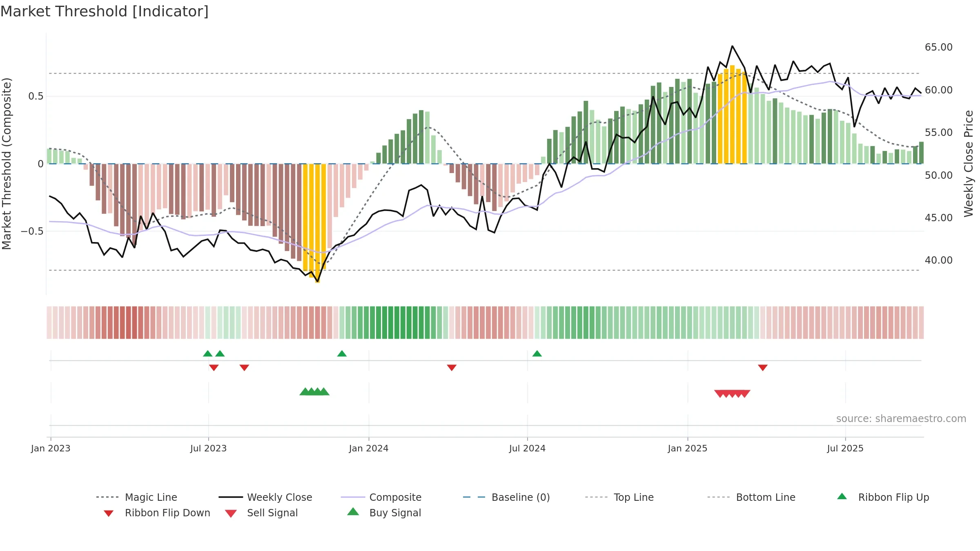Click the ribbon flip up marker before January 2024
This screenshot has height=551, width=980.
342,353
